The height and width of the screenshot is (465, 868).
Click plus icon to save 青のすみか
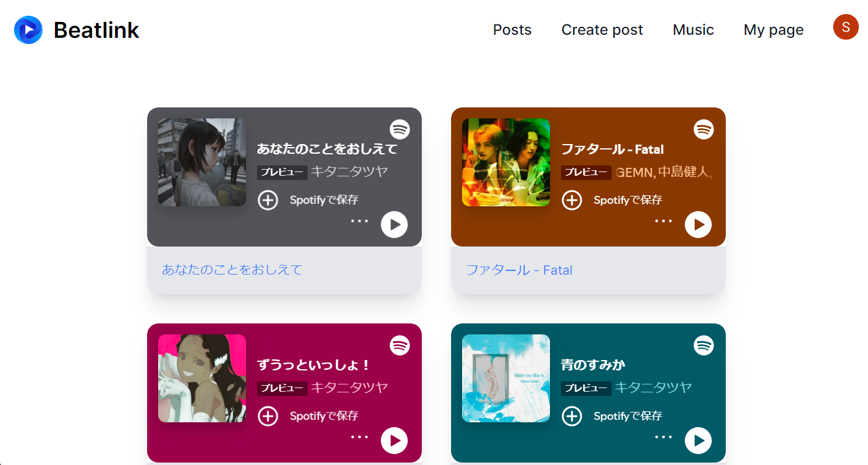pyautogui.click(x=572, y=416)
